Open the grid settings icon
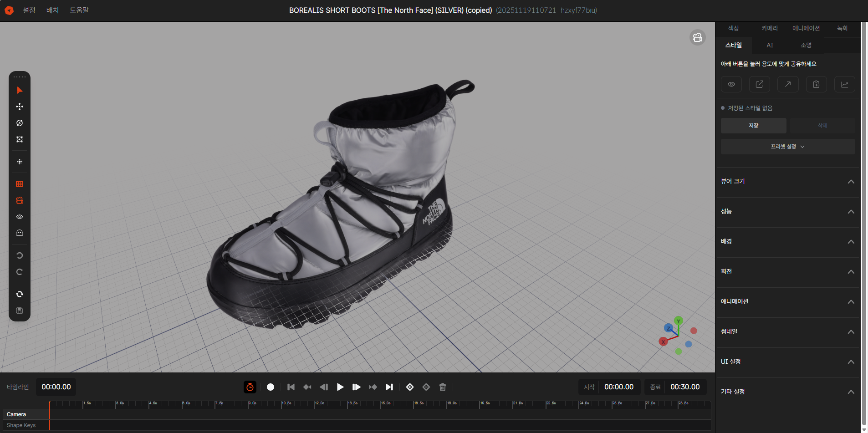 pos(20,184)
